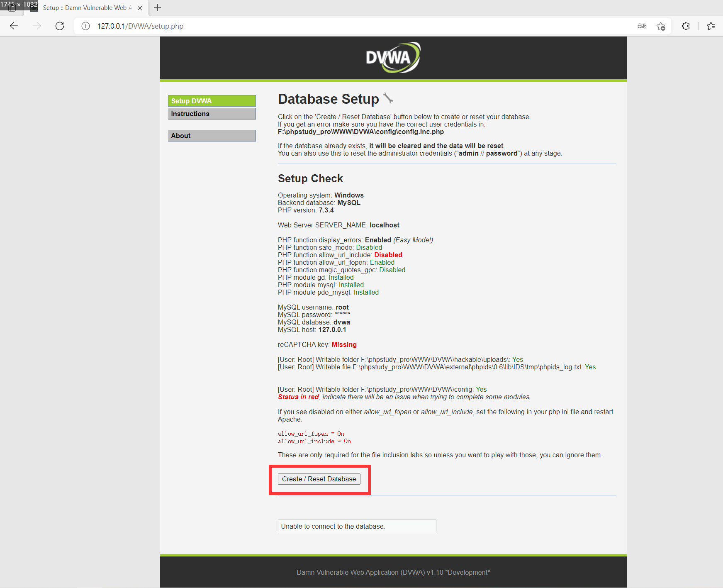Open Instructions in sidebar menu

(212, 114)
